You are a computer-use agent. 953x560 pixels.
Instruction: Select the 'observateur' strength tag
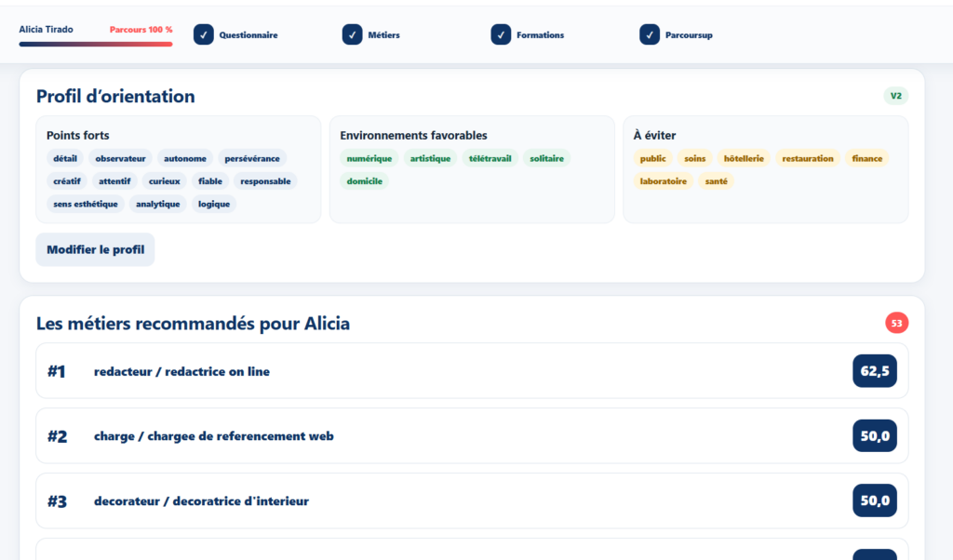pyautogui.click(x=120, y=158)
